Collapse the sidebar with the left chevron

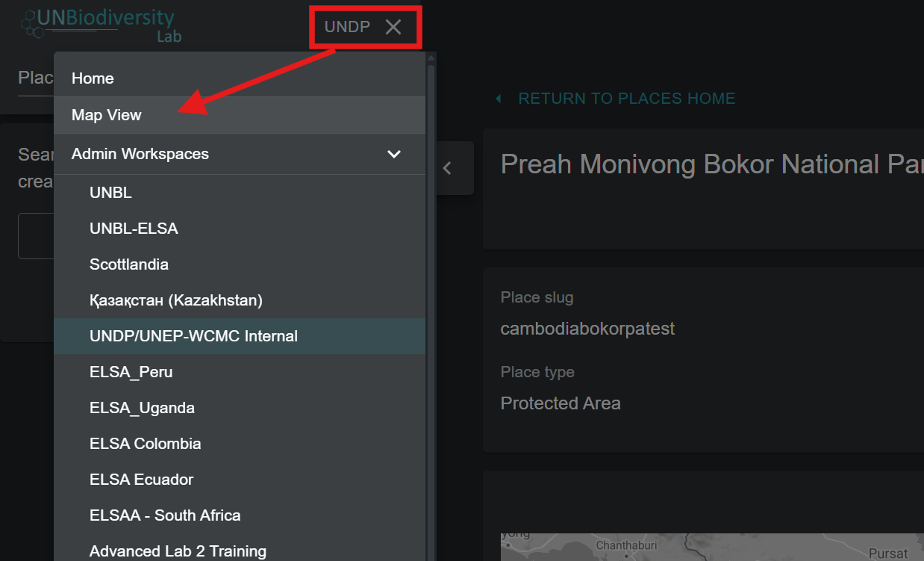(447, 168)
